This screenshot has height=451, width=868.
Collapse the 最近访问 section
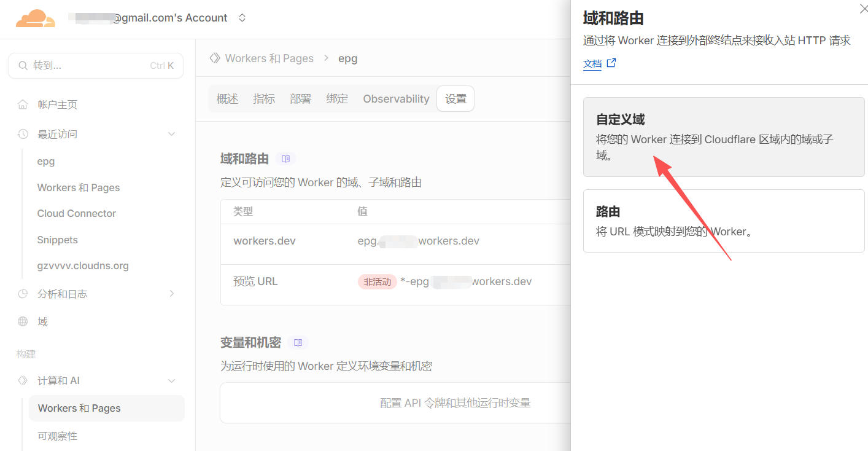171,134
